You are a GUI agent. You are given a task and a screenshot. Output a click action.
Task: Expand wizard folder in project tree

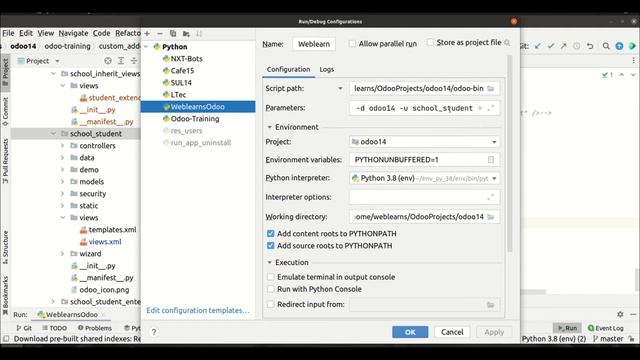coord(62,253)
